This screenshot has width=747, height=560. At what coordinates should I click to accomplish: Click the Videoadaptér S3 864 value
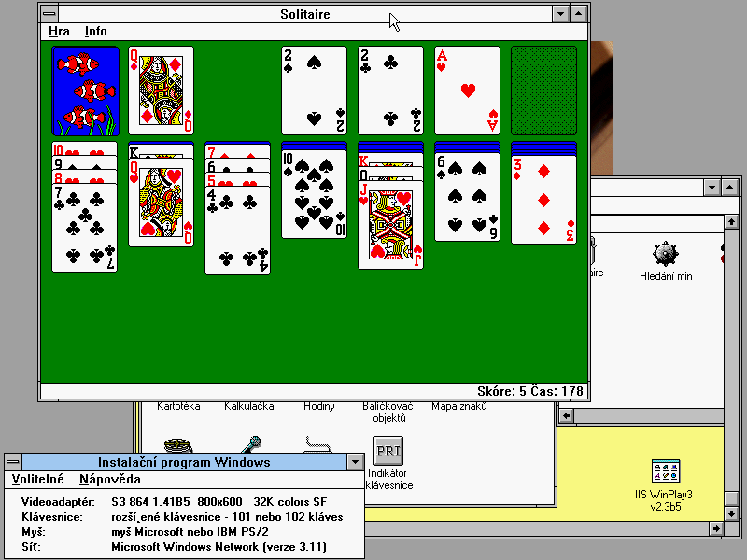[219, 502]
